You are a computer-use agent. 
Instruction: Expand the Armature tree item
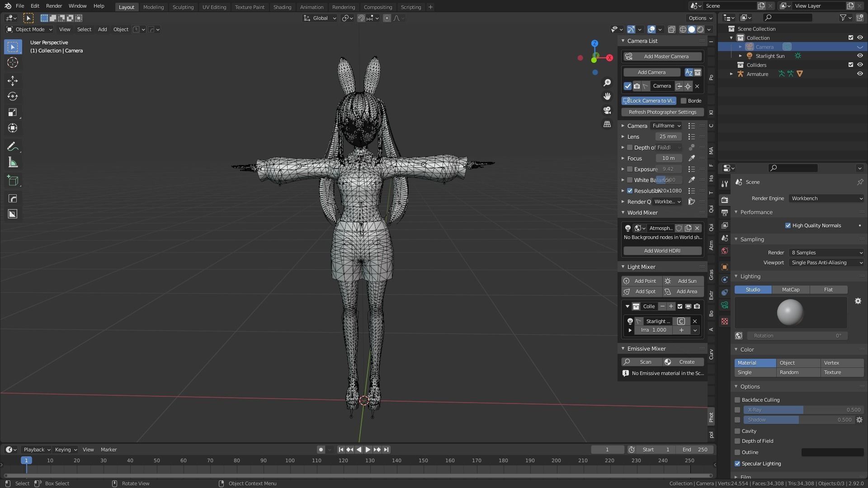coord(731,74)
